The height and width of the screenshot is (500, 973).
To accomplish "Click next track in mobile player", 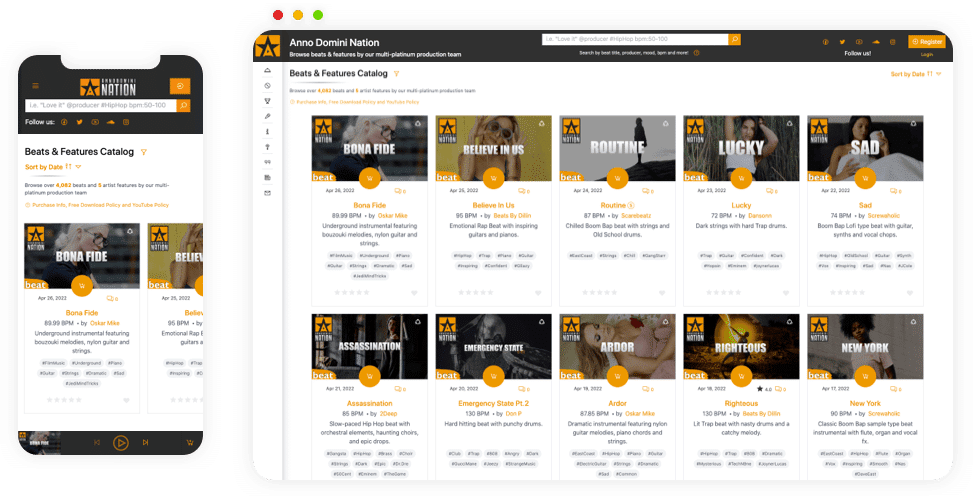I will [x=145, y=443].
